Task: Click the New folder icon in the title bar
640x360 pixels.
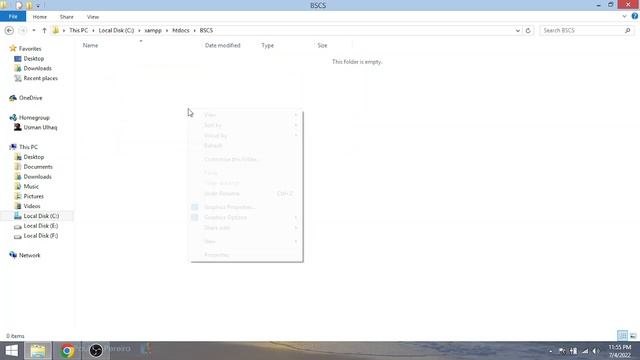Action: (x=29, y=5)
